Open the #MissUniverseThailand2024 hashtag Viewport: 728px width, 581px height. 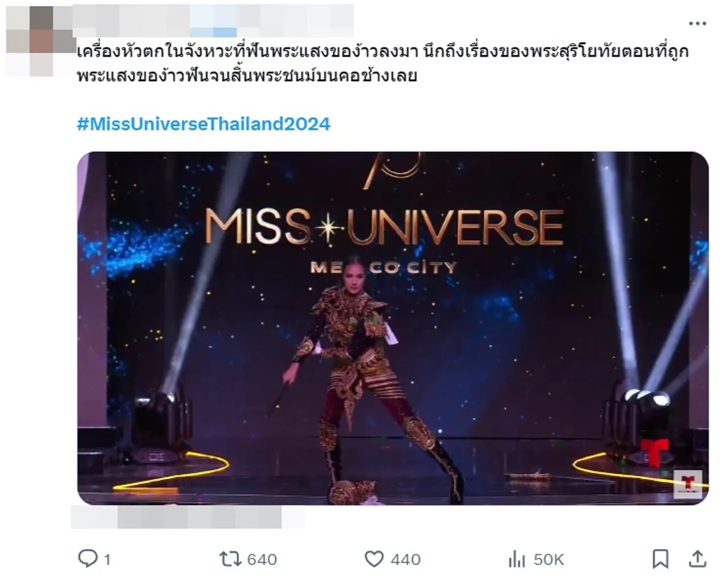point(204,124)
